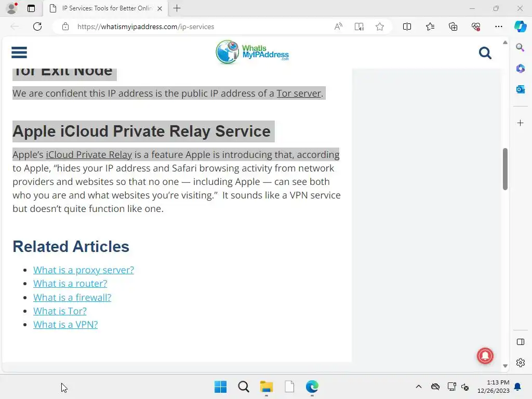The image size is (532, 399).
Task: Open What is Tor? article
Action: point(60,311)
